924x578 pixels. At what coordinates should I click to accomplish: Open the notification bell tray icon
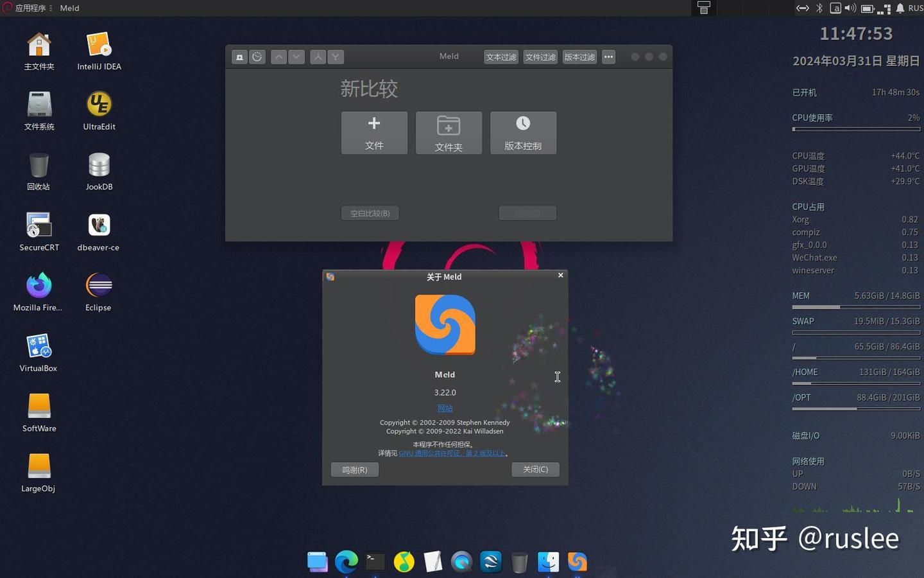(900, 8)
